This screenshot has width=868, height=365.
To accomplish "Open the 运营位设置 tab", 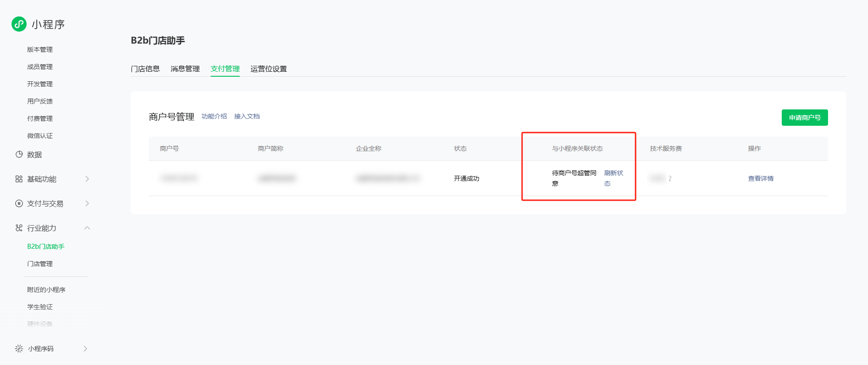I will [x=269, y=69].
